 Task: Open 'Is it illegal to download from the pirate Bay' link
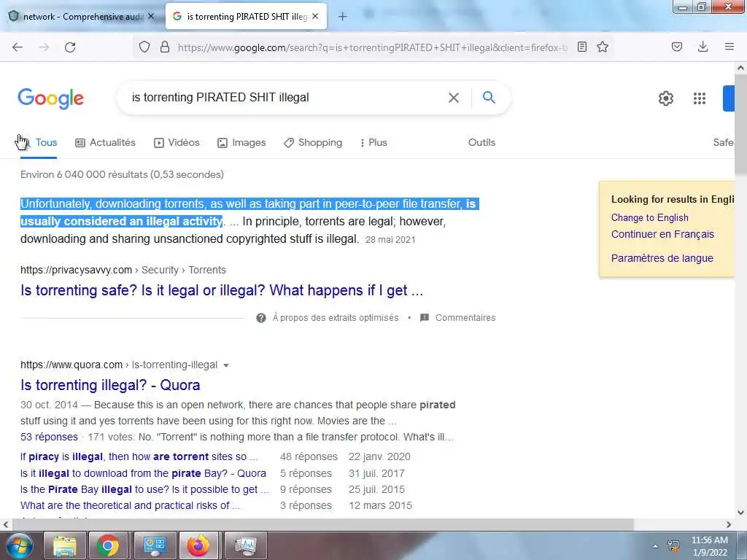click(x=143, y=473)
